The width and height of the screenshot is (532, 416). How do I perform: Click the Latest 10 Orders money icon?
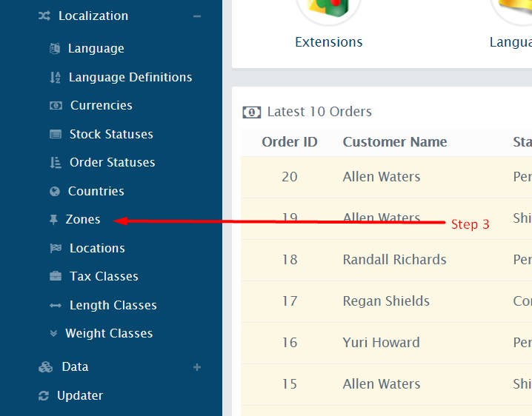click(x=252, y=112)
